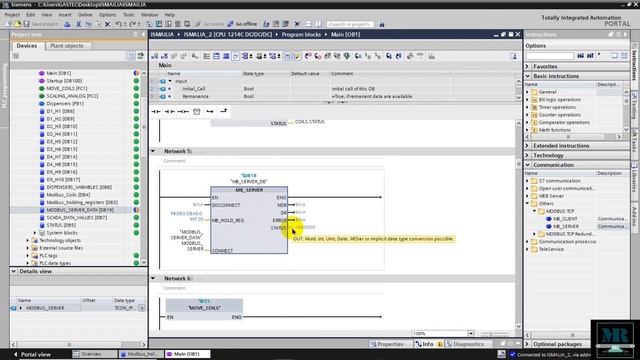Viewport: 640px width, 360px height.
Task: Click the Save project button
Action: click(x=40, y=24)
